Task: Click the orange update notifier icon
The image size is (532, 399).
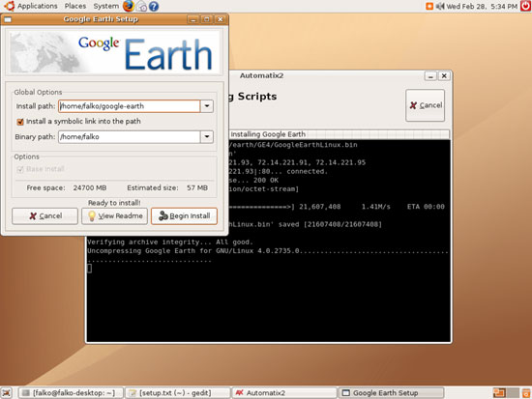Action: 429,6
